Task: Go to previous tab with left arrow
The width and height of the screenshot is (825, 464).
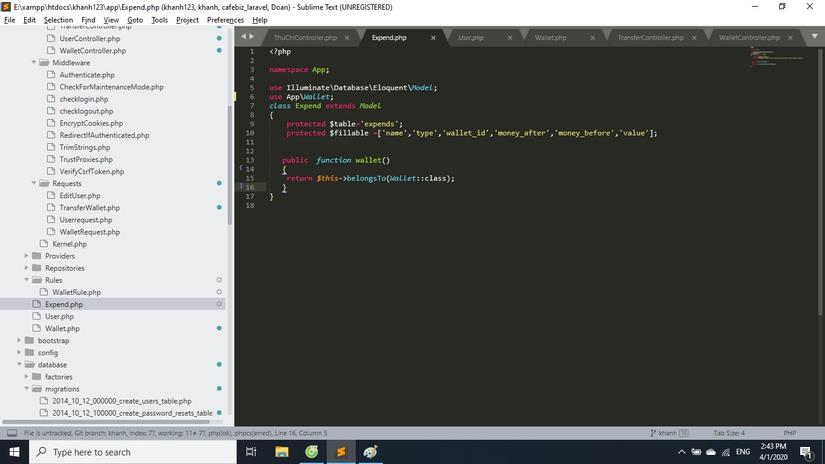Action: (x=243, y=36)
